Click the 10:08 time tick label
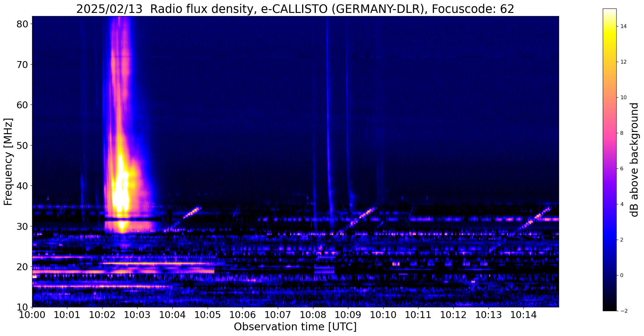This screenshot has height=336, width=644. click(x=313, y=315)
